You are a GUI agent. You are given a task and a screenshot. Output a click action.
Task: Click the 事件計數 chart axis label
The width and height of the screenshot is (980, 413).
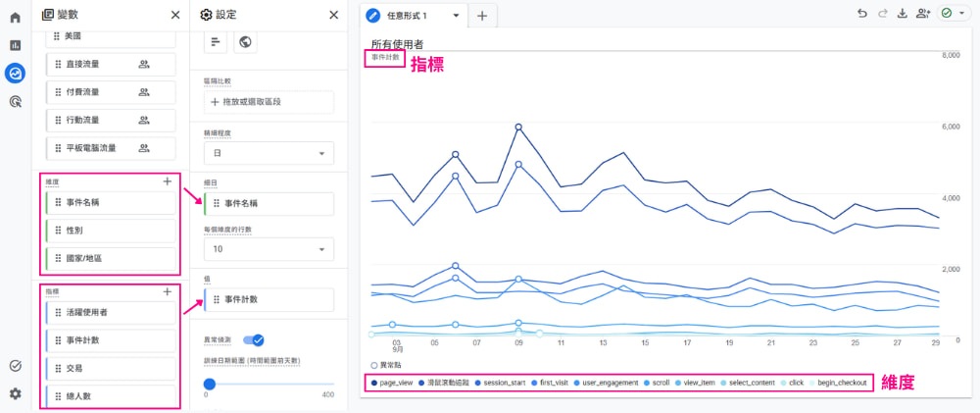click(385, 57)
